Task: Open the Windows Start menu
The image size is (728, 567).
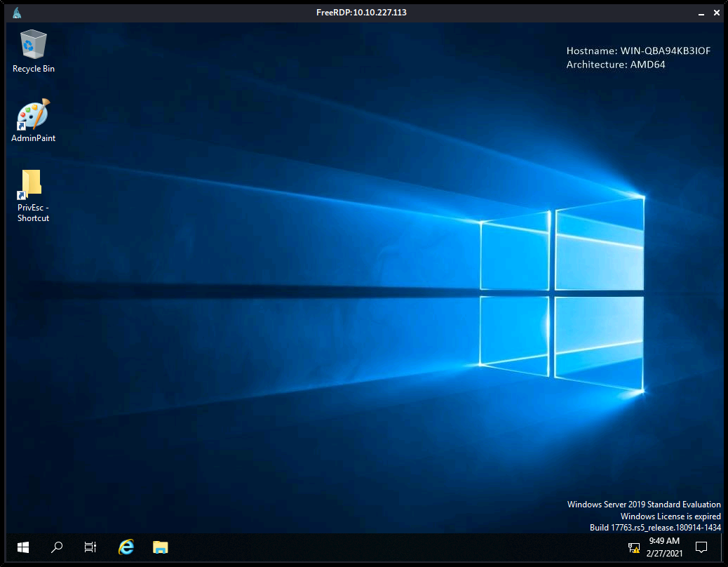Action: pyautogui.click(x=22, y=547)
